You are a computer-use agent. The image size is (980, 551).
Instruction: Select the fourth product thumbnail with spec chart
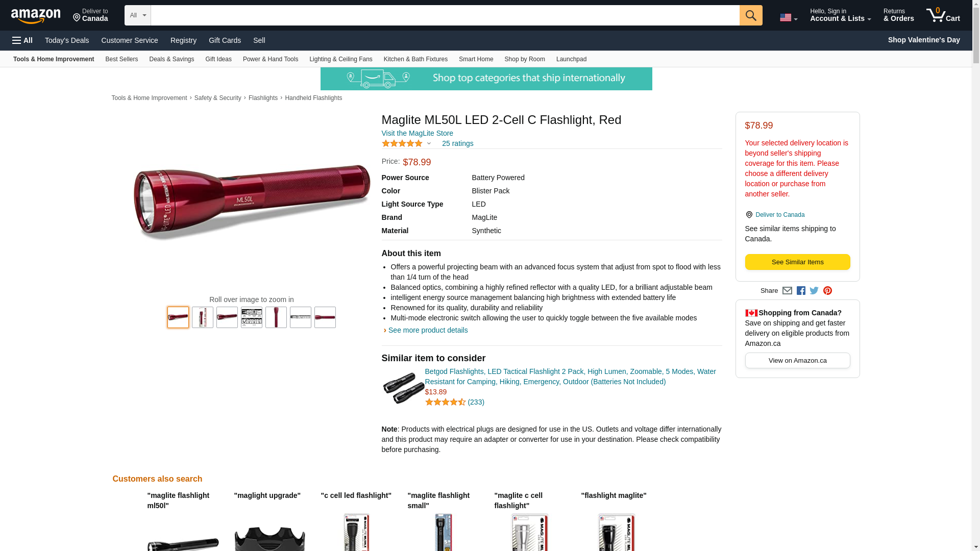click(x=252, y=317)
